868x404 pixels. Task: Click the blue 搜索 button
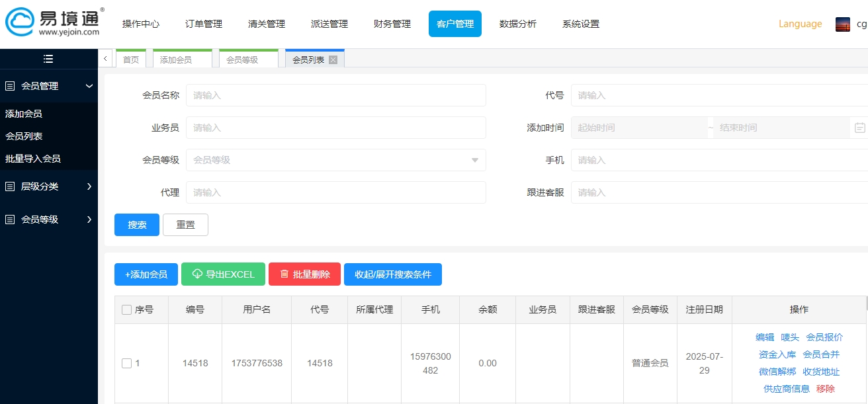tap(136, 224)
